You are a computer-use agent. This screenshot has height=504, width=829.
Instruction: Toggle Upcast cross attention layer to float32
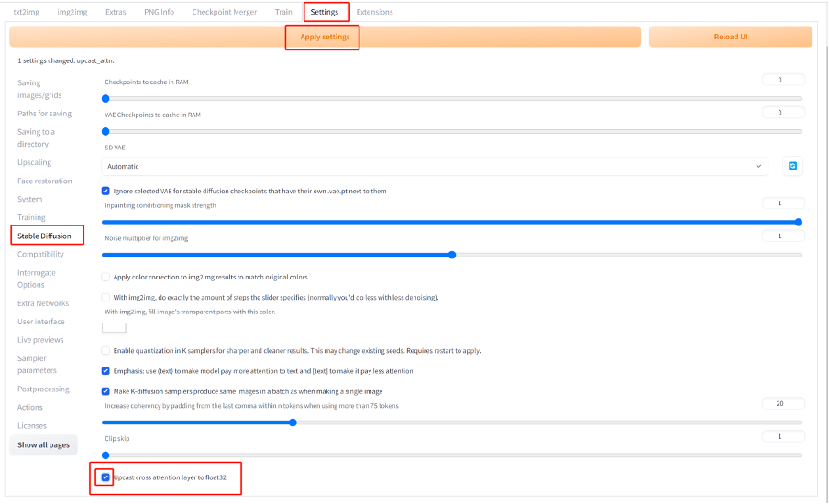105,477
